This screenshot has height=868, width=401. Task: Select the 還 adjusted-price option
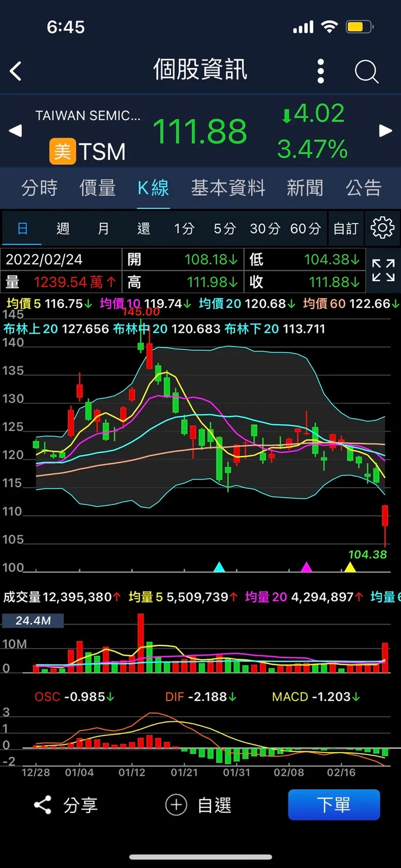(x=144, y=229)
